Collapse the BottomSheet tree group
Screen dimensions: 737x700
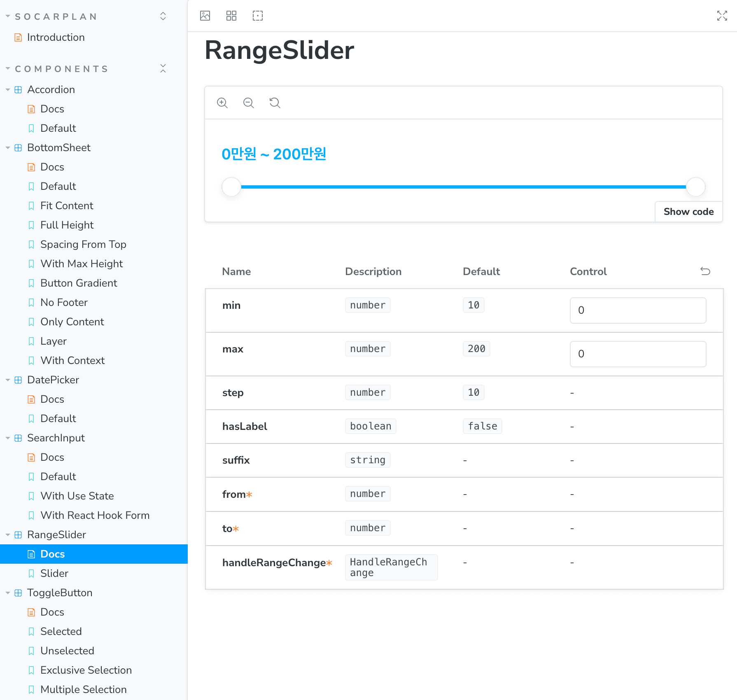point(8,147)
